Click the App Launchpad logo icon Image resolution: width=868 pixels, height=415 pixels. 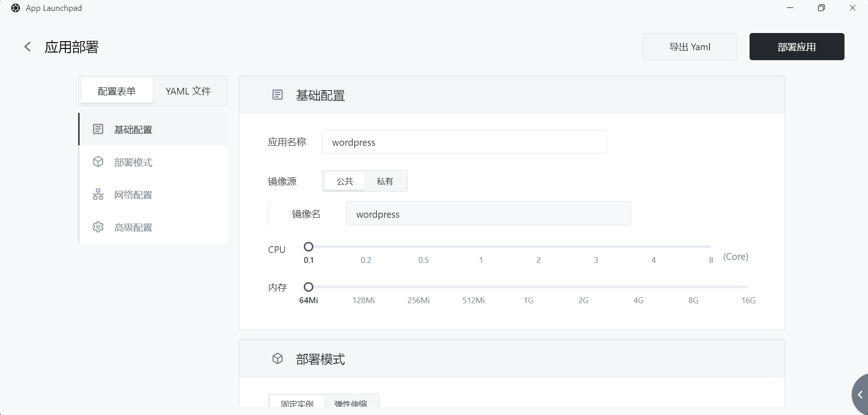pyautogui.click(x=15, y=8)
